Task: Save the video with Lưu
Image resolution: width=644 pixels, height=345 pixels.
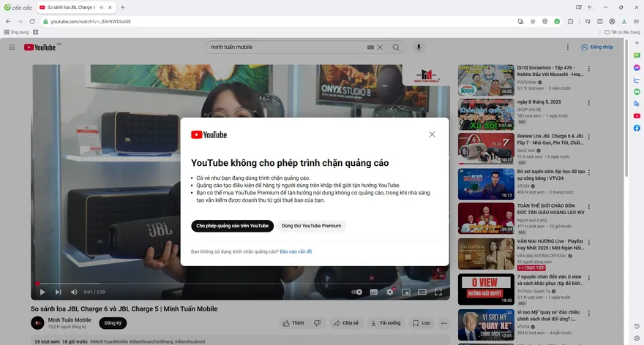Action: click(422, 323)
